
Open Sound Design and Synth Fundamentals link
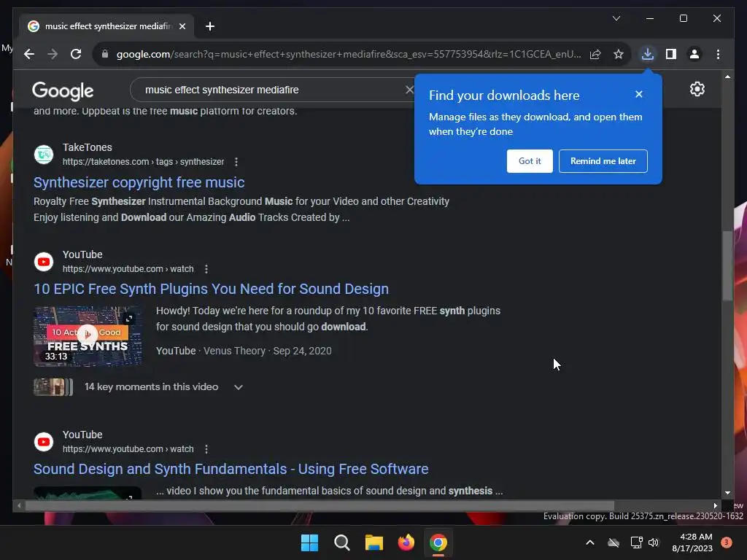231,469
